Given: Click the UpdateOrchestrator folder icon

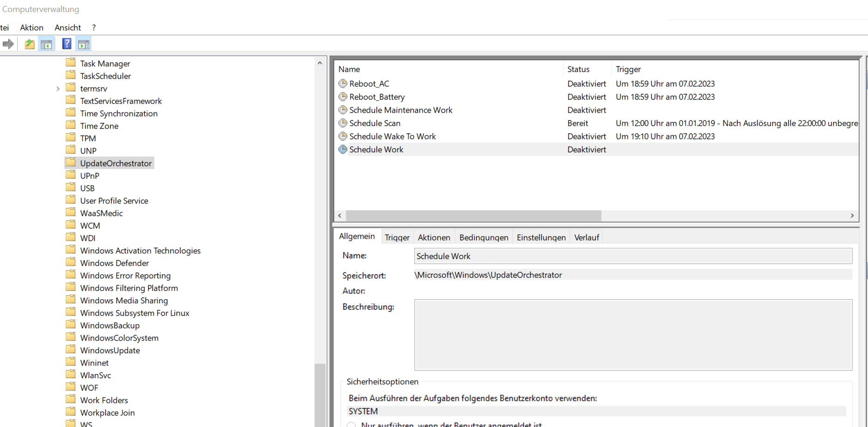Looking at the screenshot, I should click(71, 162).
